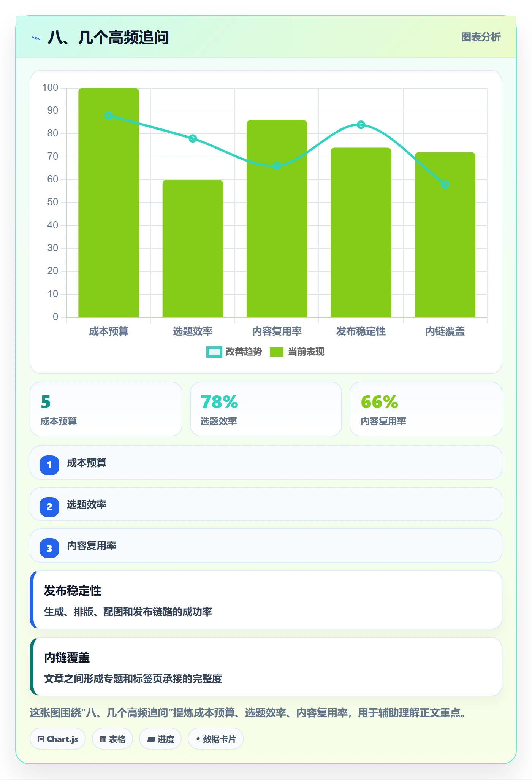This screenshot has width=532, height=780.
Task: Click the 发布稳定性 x-axis label
Action: 361,331
